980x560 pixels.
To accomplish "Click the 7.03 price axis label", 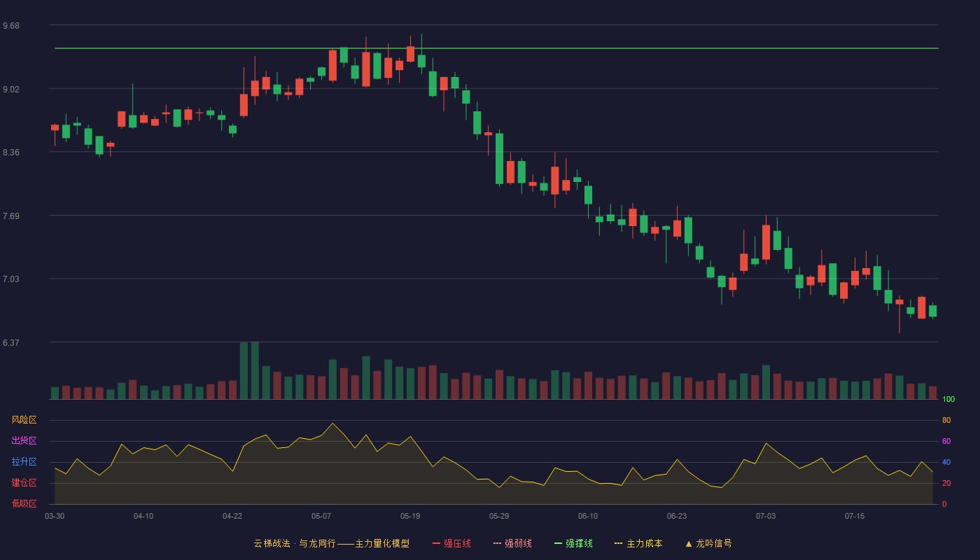I will [x=11, y=279].
